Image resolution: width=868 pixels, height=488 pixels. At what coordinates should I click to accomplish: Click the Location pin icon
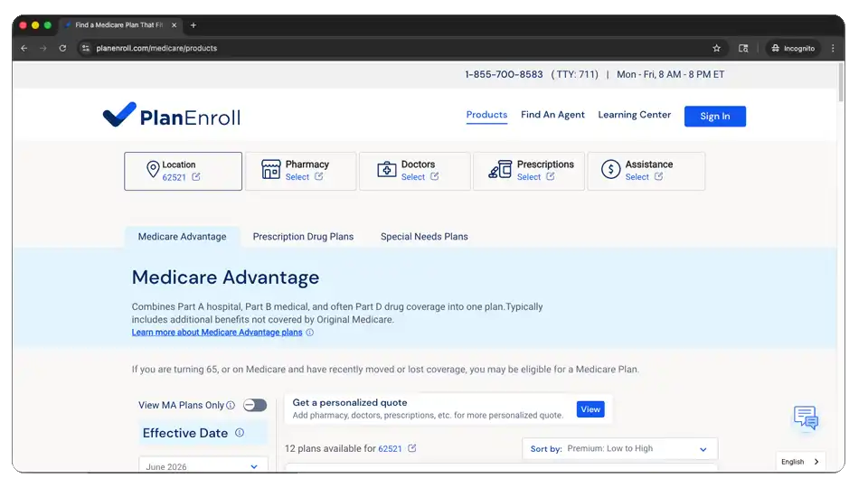[x=153, y=169]
